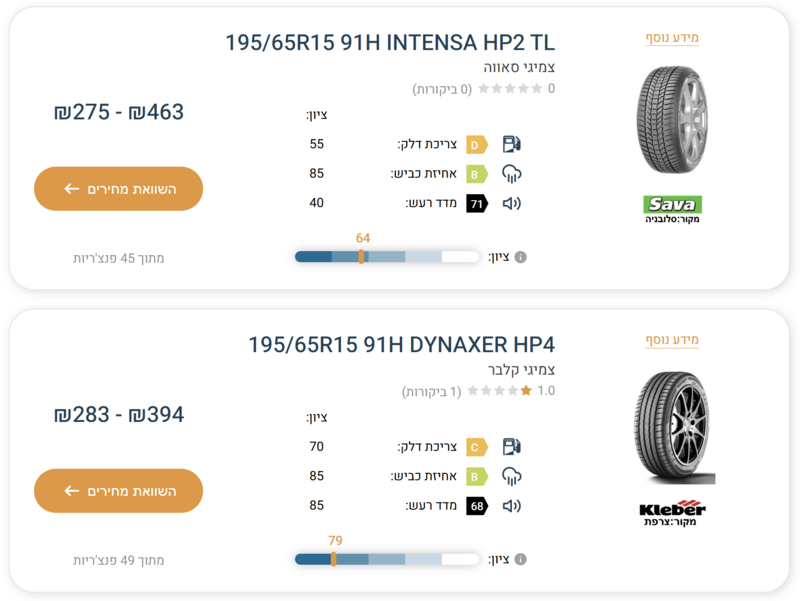Click the speaker noise icon on Sava tire
Image resolution: width=800 pixels, height=601 pixels.
tap(512, 204)
